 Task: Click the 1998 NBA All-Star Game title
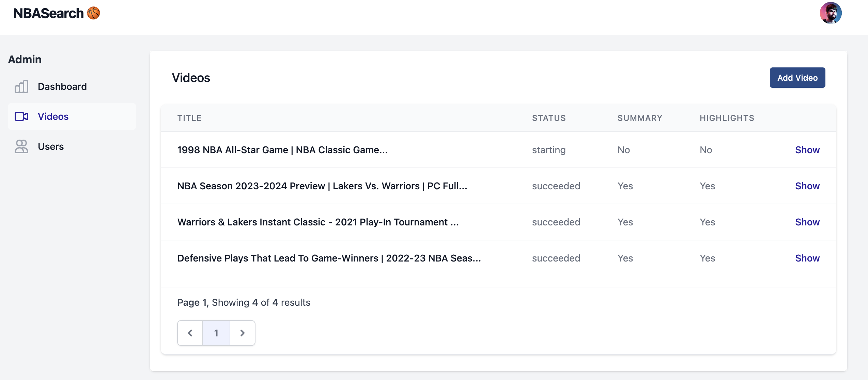282,150
